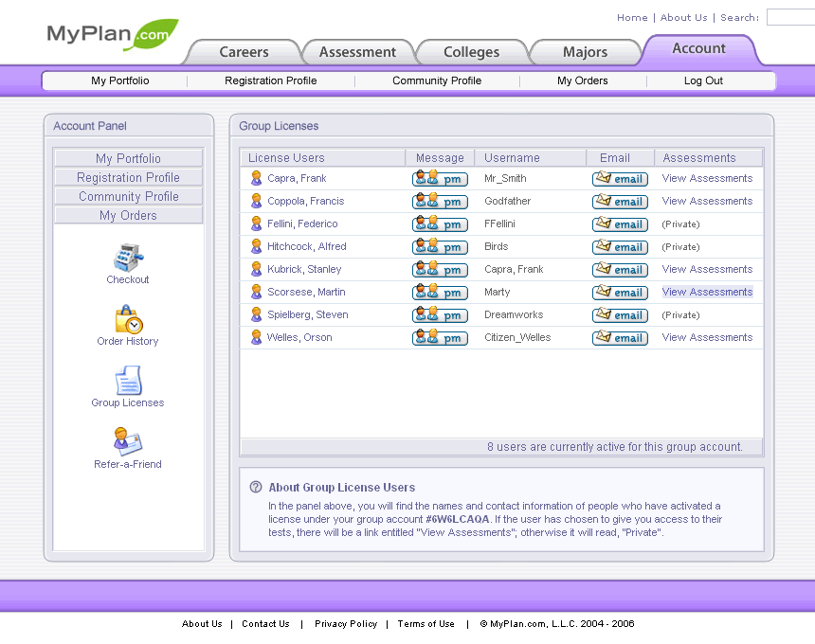The height and width of the screenshot is (644, 815).
Task: View Assessments for Capra, Frank
Action: pyautogui.click(x=707, y=178)
